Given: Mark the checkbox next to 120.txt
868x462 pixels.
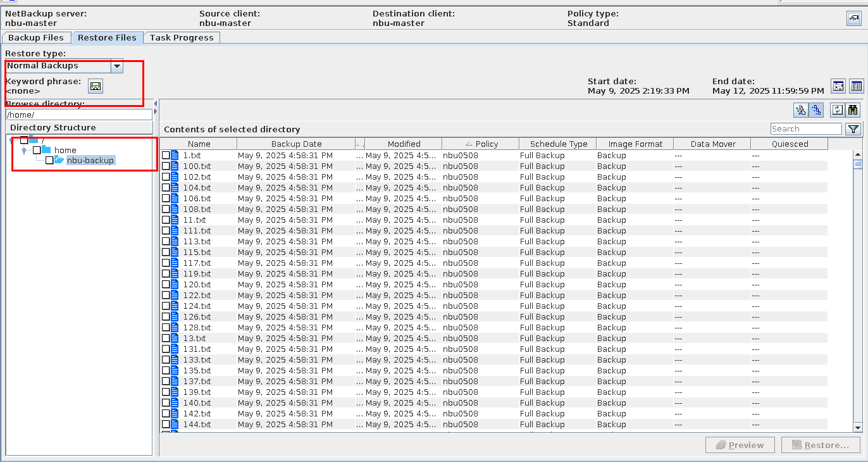Looking at the screenshot, I should pos(166,285).
